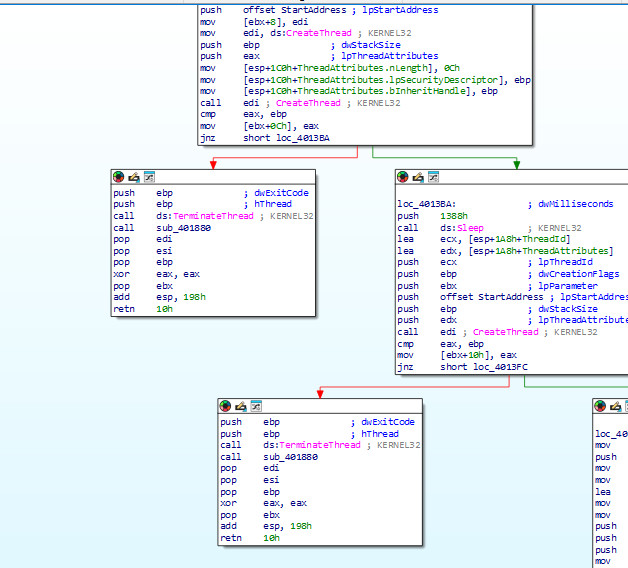628x568 pixels.
Task: Open the color icon of the lower TerminateThread block
Action: (x=225, y=406)
